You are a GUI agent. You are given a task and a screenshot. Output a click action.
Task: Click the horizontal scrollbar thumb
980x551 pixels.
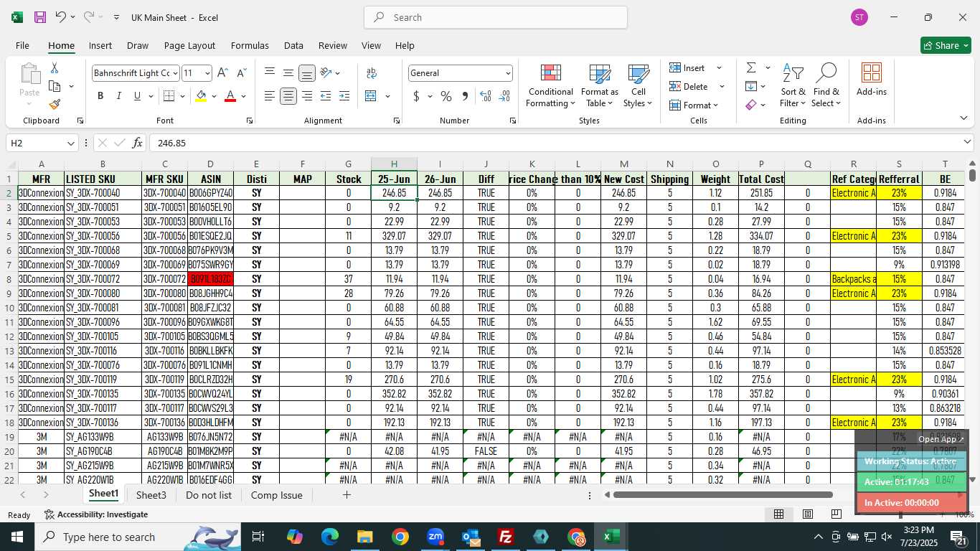[723, 494]
